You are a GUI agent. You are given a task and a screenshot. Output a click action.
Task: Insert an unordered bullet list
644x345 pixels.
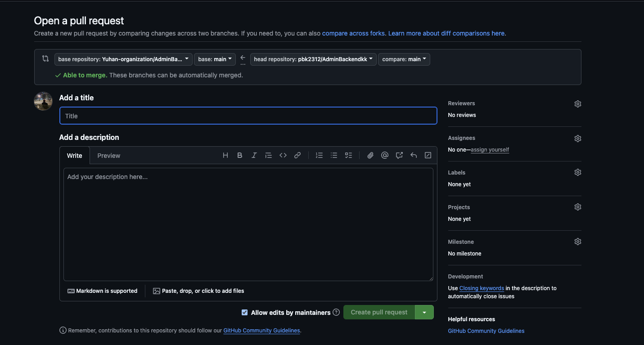334,155
